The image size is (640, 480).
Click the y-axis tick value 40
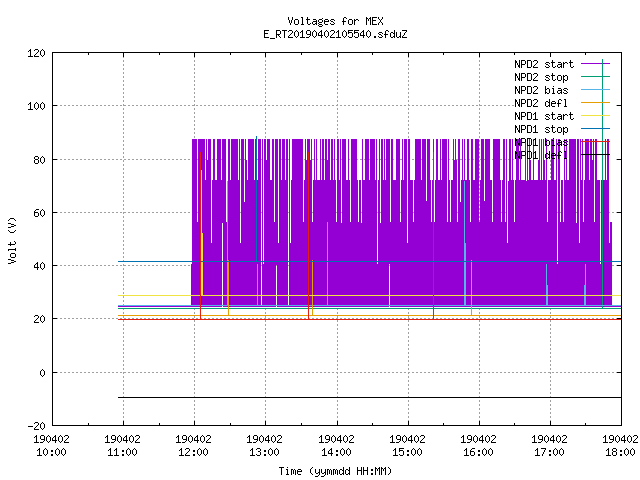point(39,266)
